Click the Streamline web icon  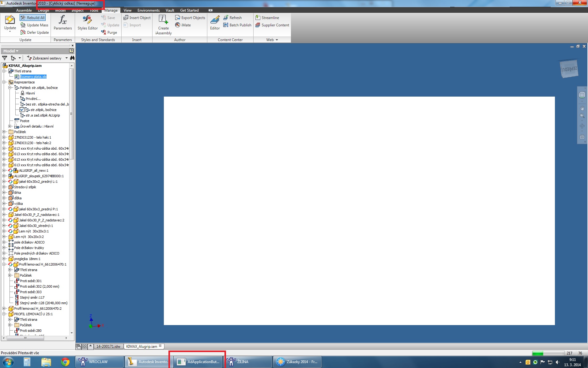click(x=258, y=18)
